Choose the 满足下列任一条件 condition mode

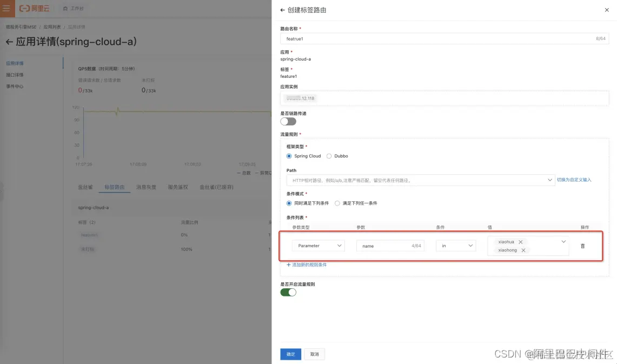pyautogui.click(x=337, y=203)
